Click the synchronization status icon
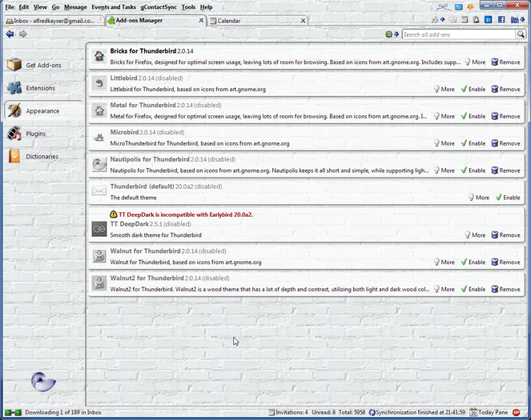531x420 pixels. pyautogui.click(x=372, y=412)
